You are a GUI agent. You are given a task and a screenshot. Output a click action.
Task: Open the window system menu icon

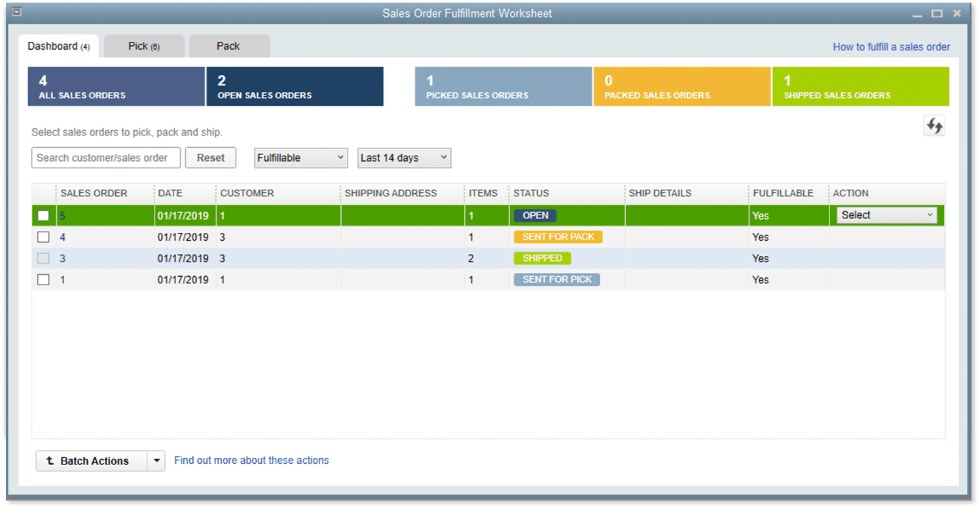[x=17, y=12]
